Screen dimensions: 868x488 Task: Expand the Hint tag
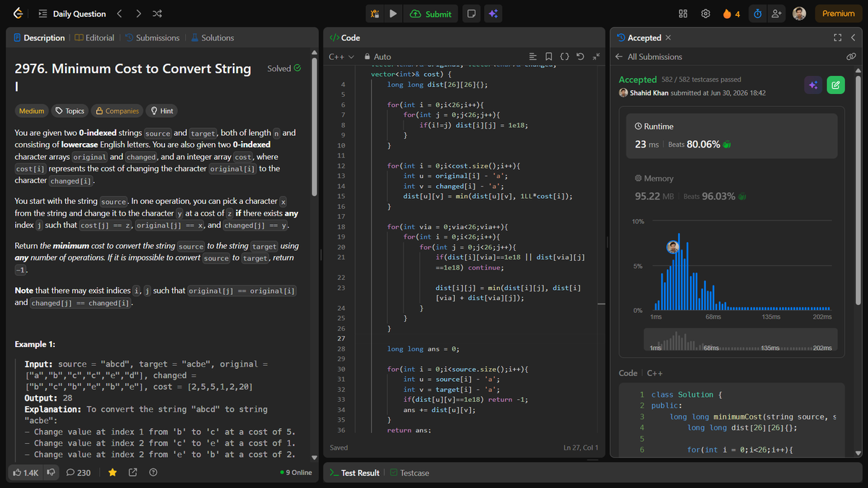(x=161, y=111)
